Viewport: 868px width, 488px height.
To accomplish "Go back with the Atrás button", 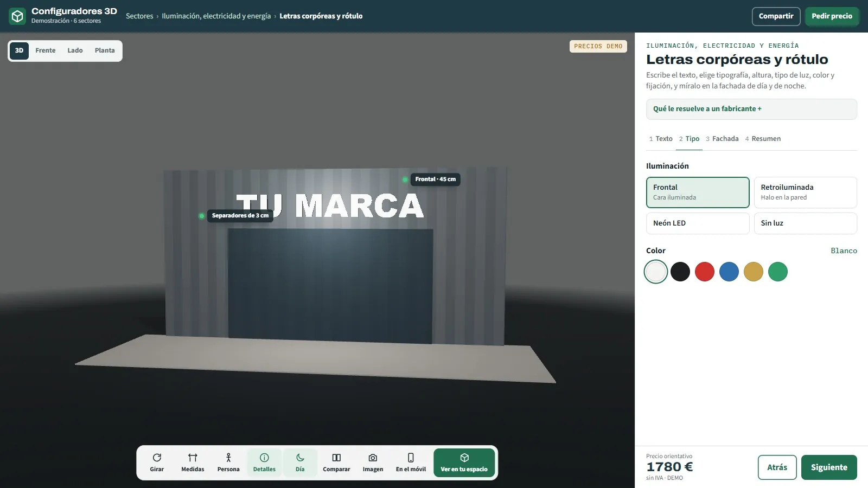I will (777, 467).
